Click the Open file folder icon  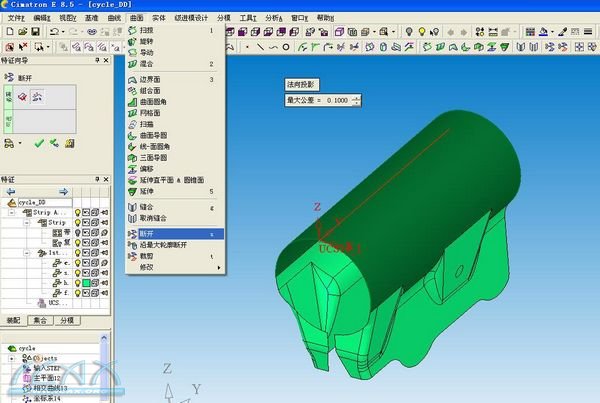[22, 32]
